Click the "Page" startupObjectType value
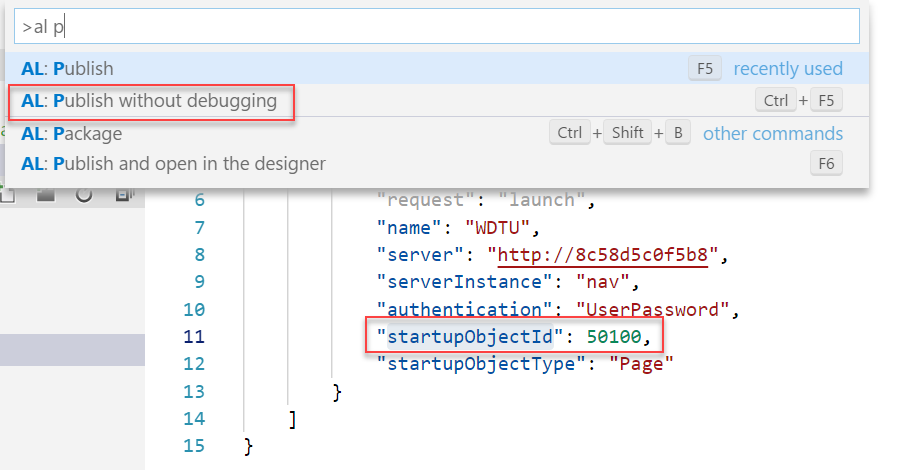898x470 pixels. point(641,364)
